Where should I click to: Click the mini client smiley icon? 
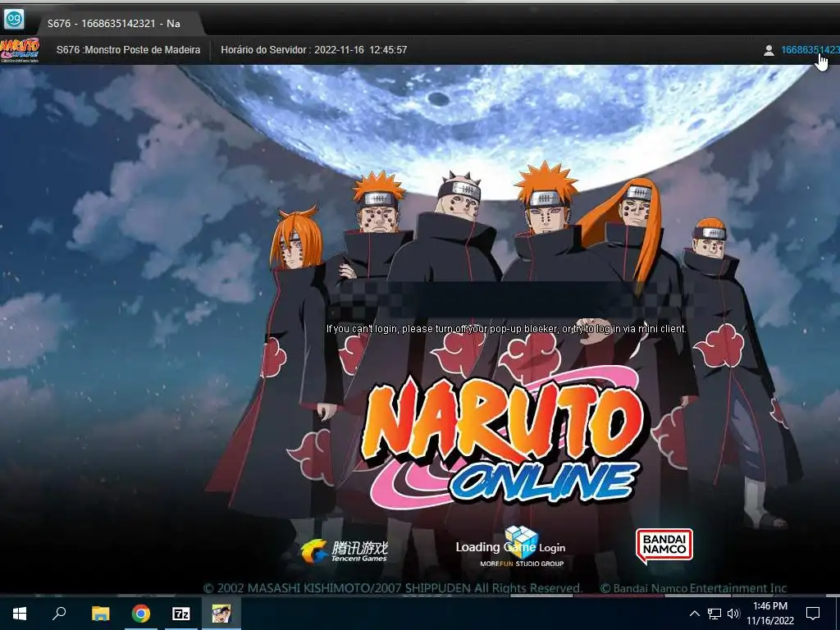[x=14, y=20]
